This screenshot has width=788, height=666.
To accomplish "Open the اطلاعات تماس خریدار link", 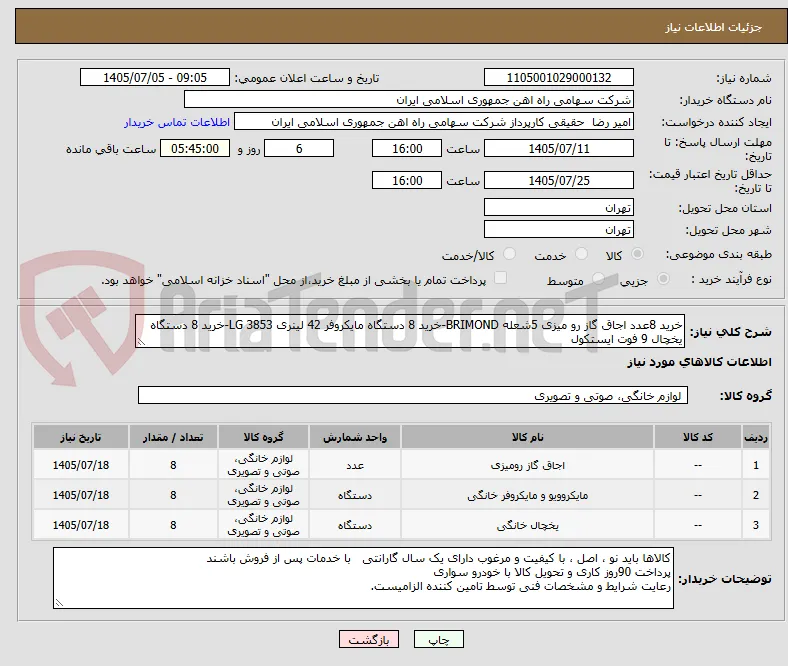I will [177, 122].
